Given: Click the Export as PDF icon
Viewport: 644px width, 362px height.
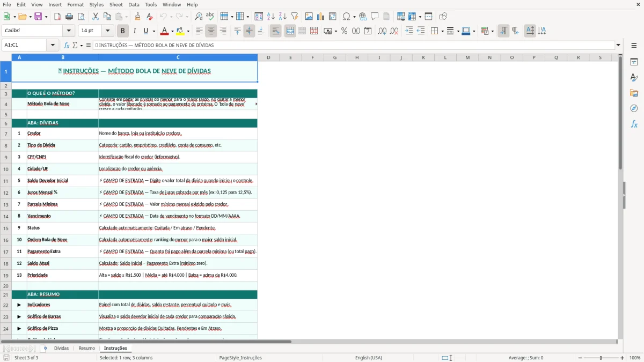Looking at the screenshot, I should (x=57, y=17).
